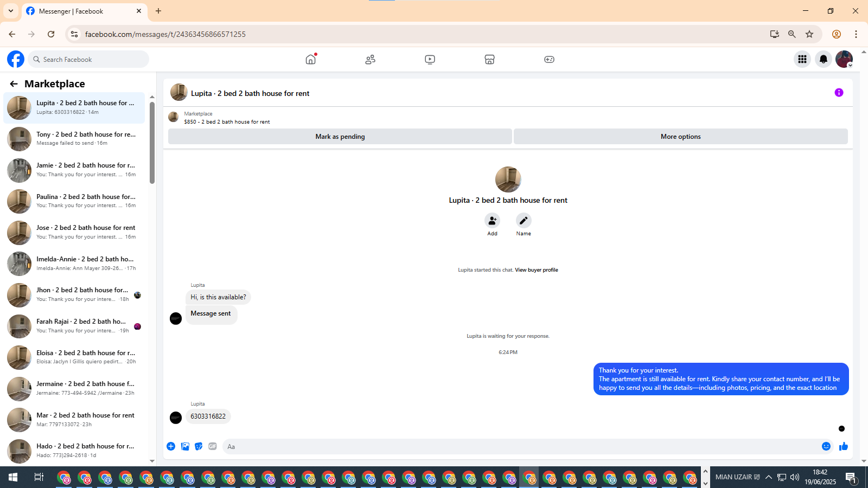Select the Messenger | Facebook tab

(x=84, y=11)
